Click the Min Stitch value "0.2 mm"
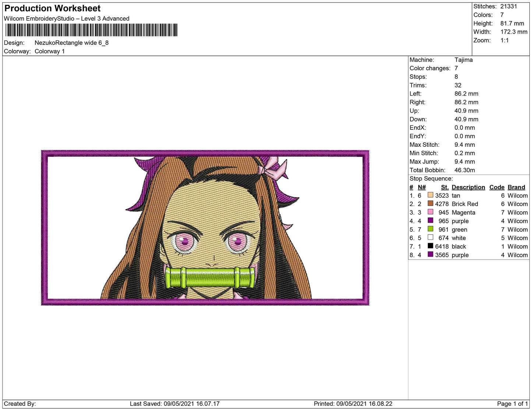532x409 pixels. 465,153
